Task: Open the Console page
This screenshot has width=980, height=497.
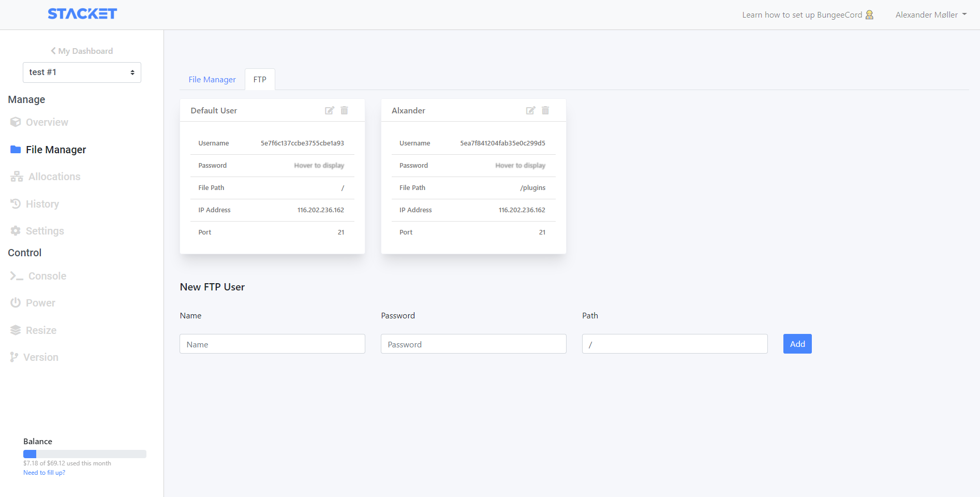Action: click(47, 276)
